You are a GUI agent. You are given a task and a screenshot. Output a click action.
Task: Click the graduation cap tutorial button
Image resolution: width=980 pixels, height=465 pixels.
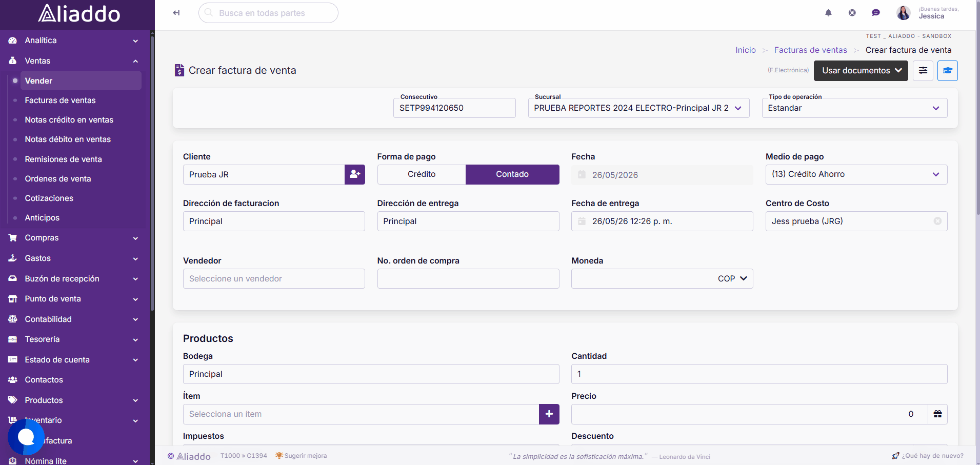[948, 71]
